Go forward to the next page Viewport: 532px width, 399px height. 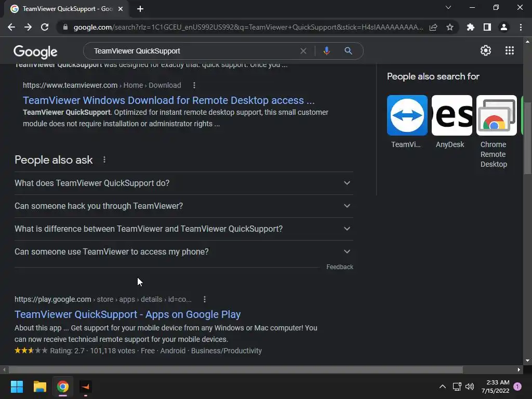28,27
